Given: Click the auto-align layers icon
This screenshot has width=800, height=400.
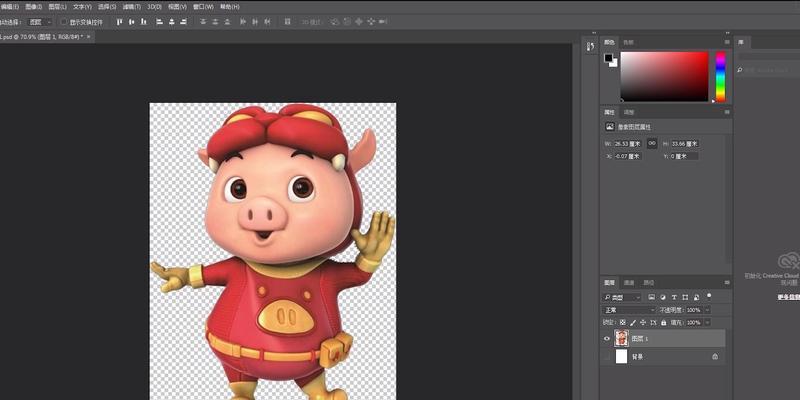Looking at the screenshot, I should pyautogui.click(x=288, y=22).
